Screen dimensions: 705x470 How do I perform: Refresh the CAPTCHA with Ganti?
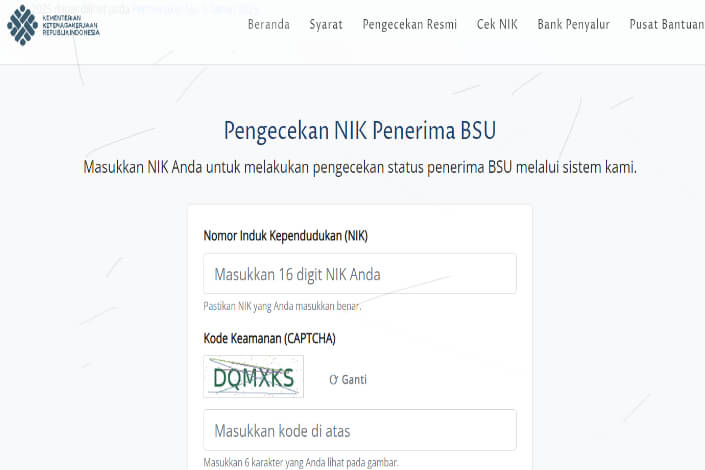[348, 380]
